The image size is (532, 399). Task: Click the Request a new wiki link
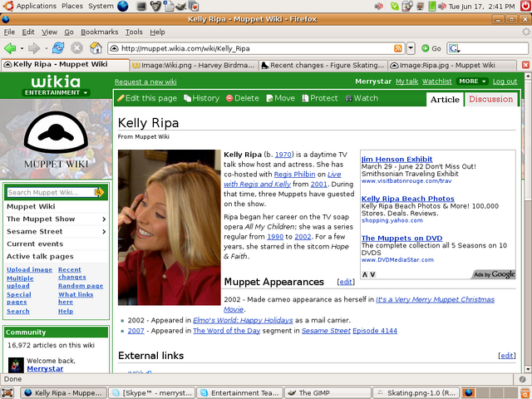(145, 81)
